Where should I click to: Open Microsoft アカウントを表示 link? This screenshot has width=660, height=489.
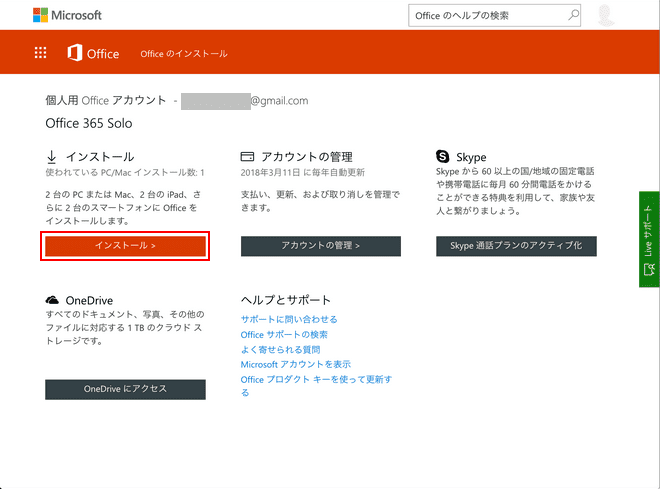tap(295, 364)
